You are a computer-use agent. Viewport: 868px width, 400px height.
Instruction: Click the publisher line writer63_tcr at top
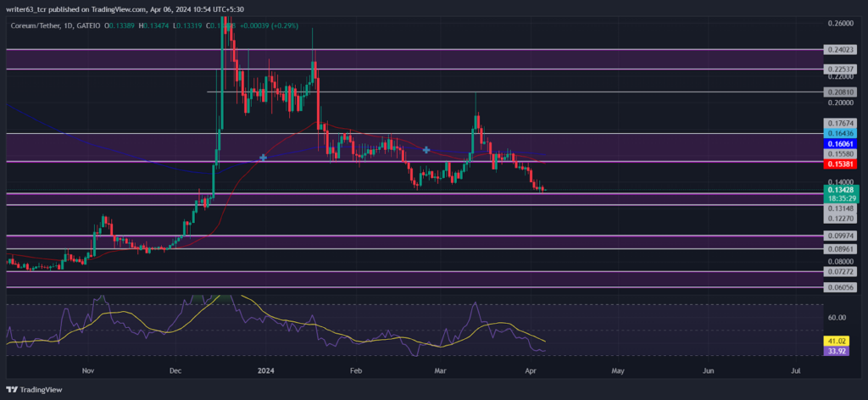tap(125, 9)
